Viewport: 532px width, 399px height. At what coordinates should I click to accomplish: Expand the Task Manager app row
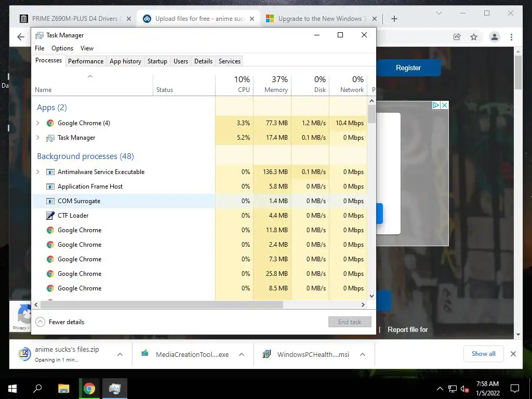point(37,138)
